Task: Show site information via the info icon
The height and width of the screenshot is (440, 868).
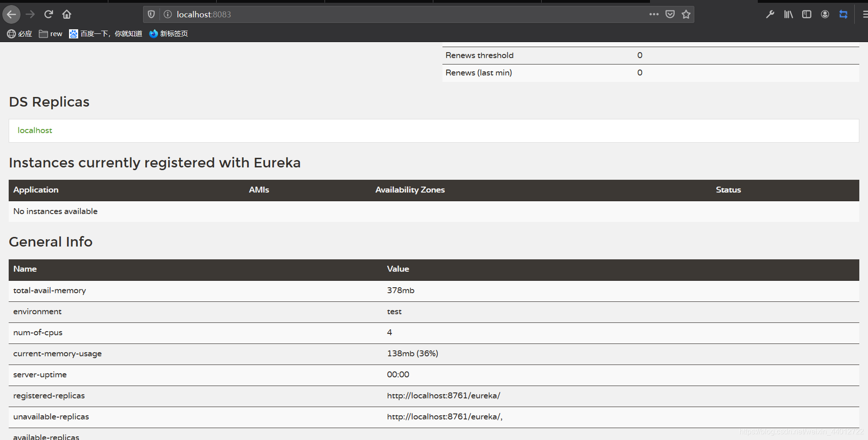Action: coord(168,14)
